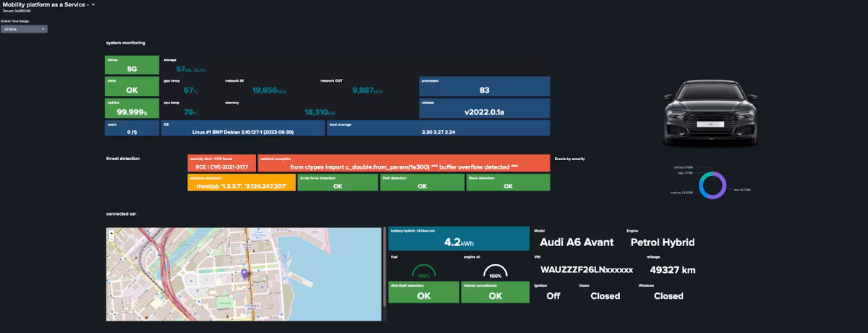868x333 pixels.
Task: Click the gpu temp 67 °C value
Action: pos(191,90)
